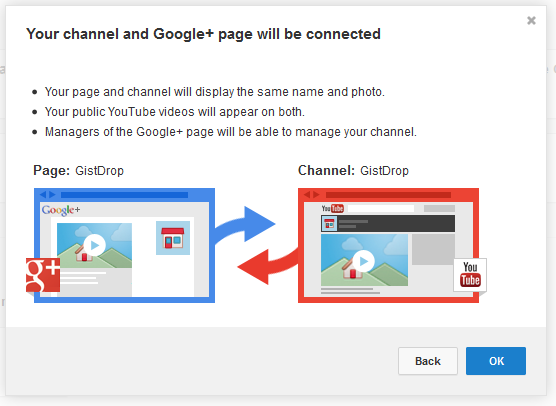Click the store icon in Google+ page illustration

click(173, 238)
